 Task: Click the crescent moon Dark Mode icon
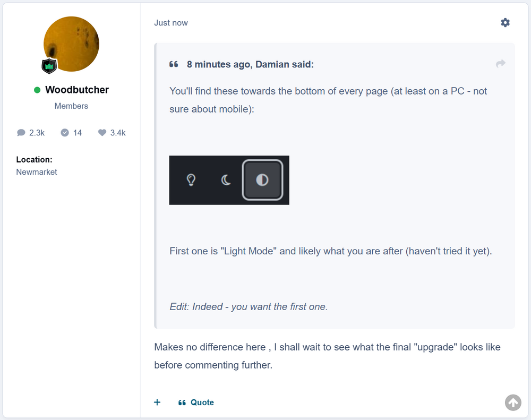coord(226,180)
